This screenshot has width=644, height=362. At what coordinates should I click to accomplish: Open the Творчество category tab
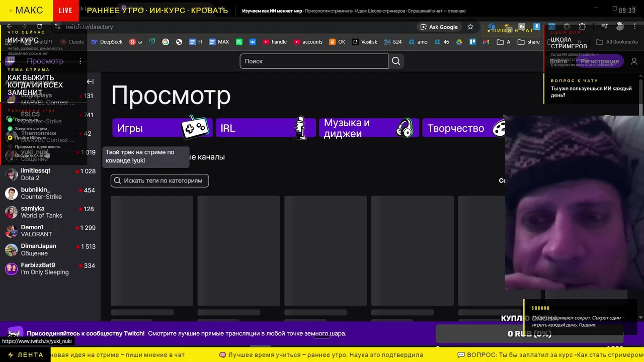[x=463, y=128]
